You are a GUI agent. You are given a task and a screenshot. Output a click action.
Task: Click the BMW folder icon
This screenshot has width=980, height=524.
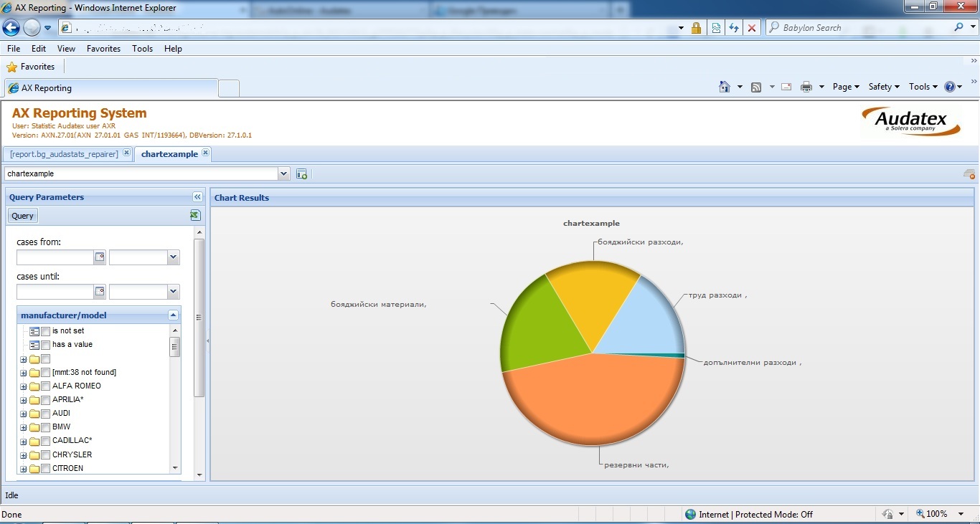click(x=34, y=427)
